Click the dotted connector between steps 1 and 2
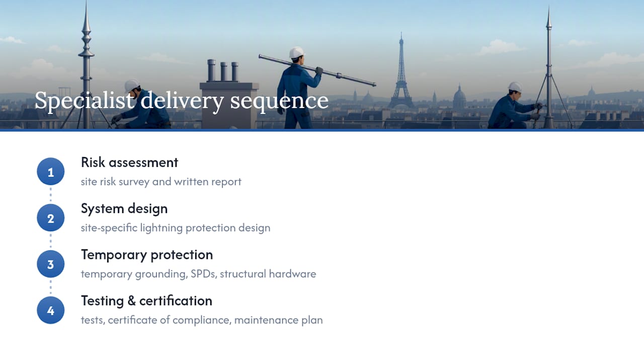644x362 pixels. 50,195
